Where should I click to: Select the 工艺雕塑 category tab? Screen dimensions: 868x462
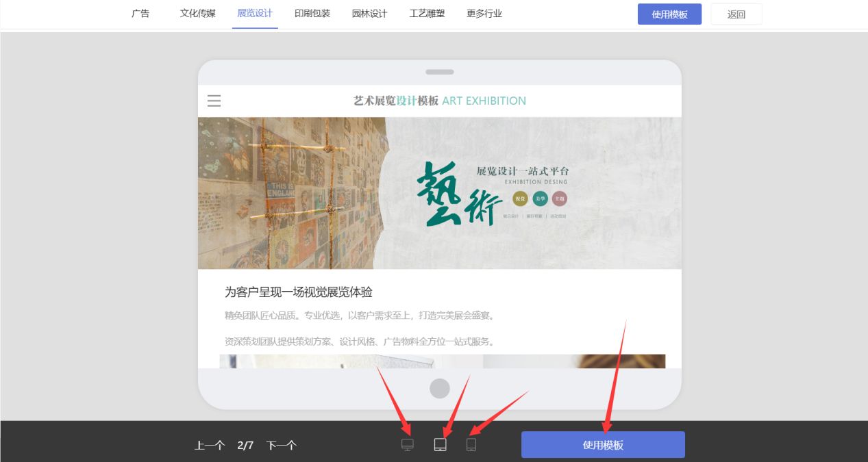point(427,13)
